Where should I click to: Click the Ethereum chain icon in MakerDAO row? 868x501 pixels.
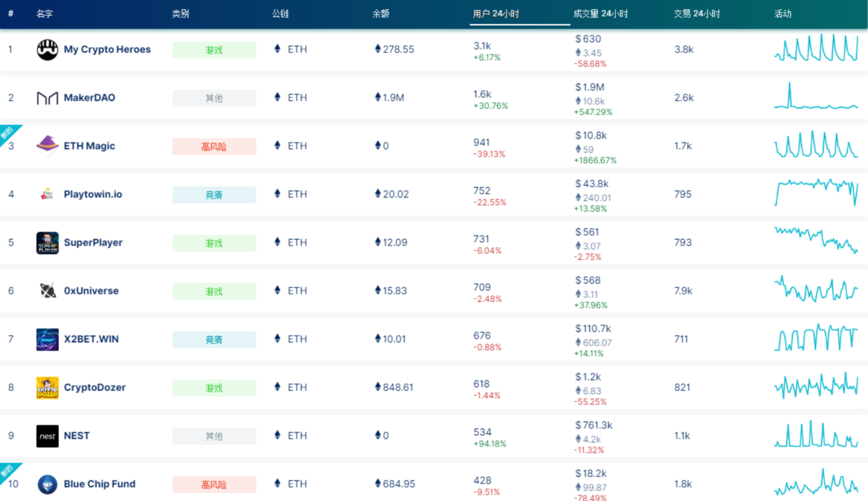pyautogui.click(x=277, y=97)
